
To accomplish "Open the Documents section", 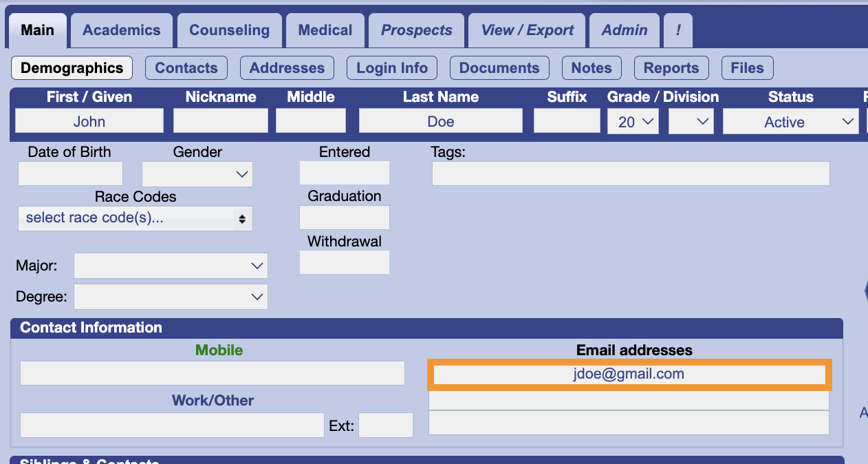I will coord(499,68).
